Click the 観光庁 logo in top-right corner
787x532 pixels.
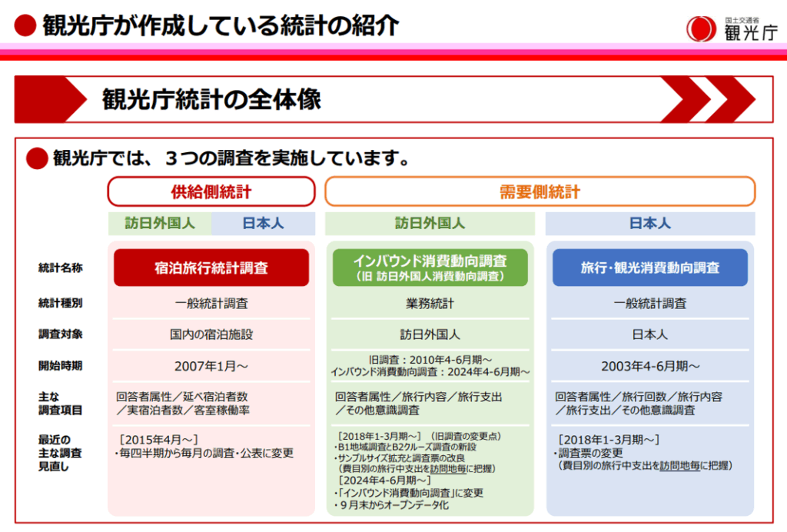731,27
